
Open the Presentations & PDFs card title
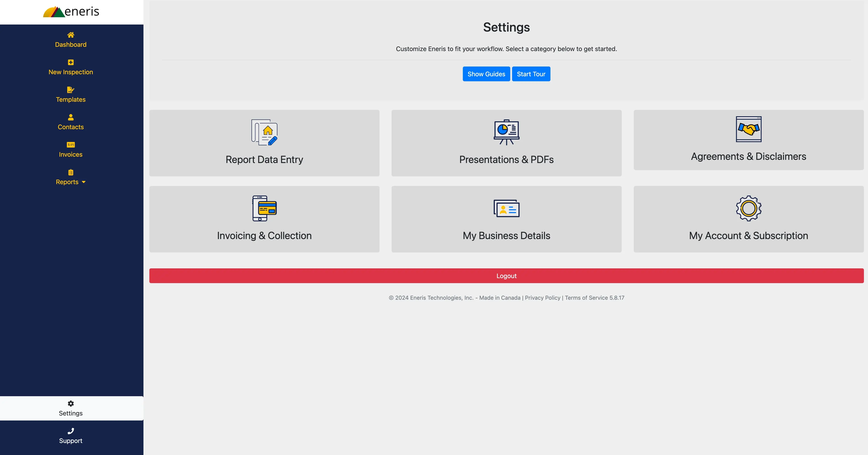[506, 159]
